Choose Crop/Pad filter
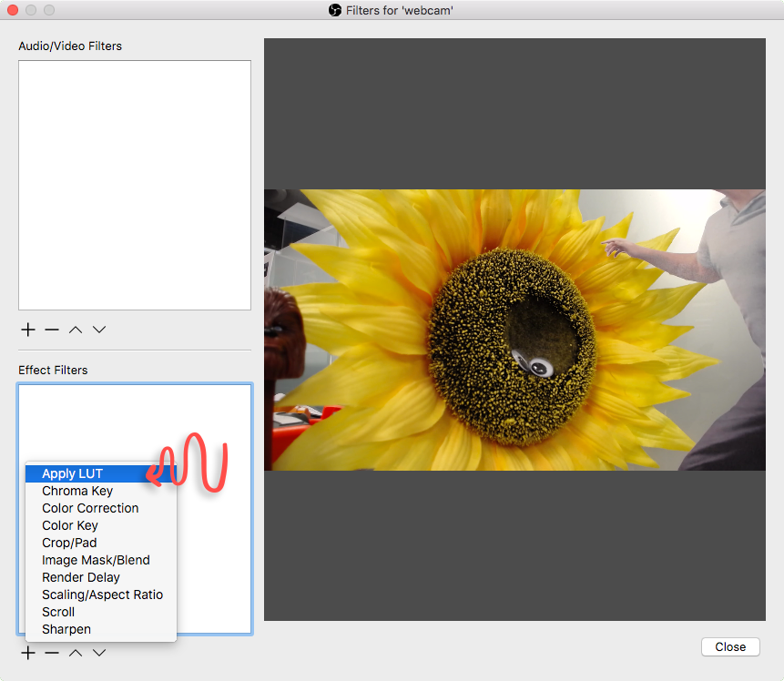Image resolution: width=784 pixels, height=681 pixels. pyautogui.click(x=100, y=543)
